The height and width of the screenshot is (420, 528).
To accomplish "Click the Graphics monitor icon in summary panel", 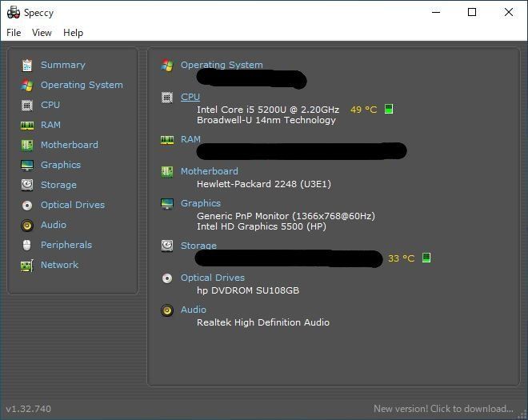I will 167,204.
